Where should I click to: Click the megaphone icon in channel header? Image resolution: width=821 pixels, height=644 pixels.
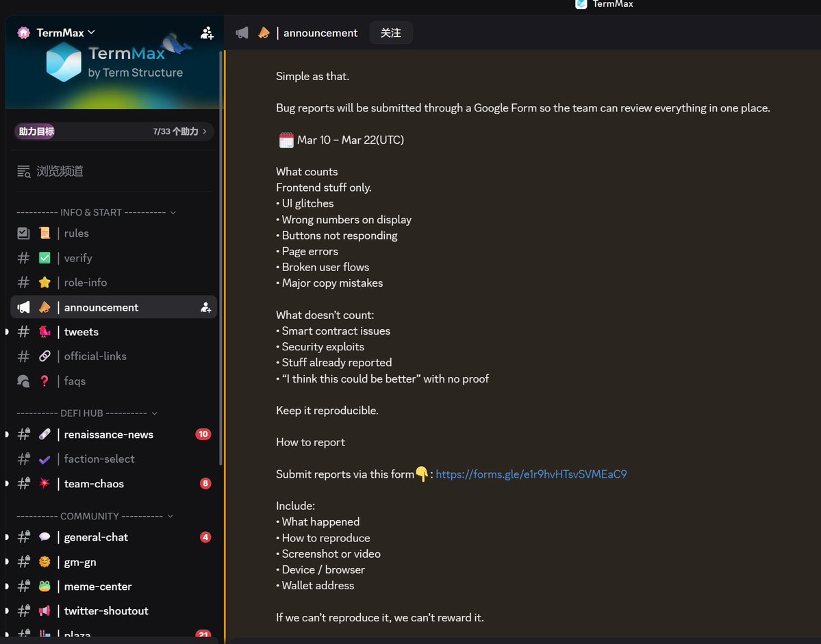coord(242,33)
